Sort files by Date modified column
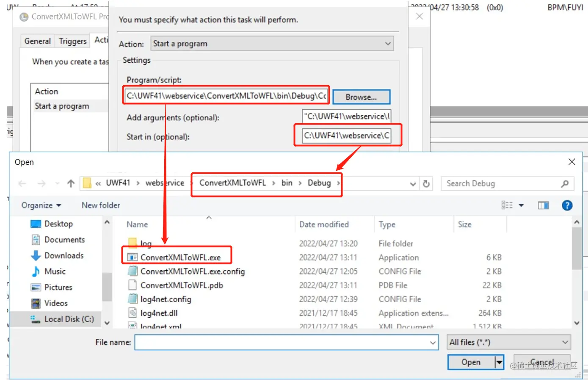Image resolution: width=588 pixels, height=380 pixels. (x=324, y=225)
